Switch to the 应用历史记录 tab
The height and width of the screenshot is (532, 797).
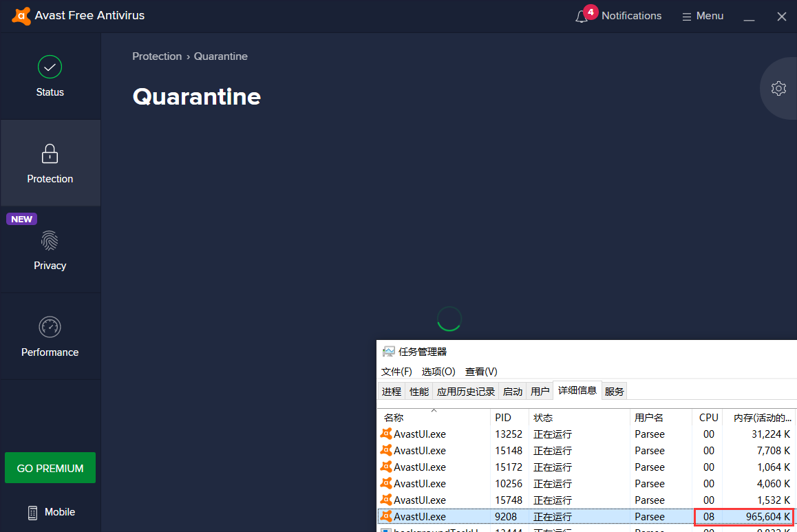pyautogui.click(x=465, y=391)
